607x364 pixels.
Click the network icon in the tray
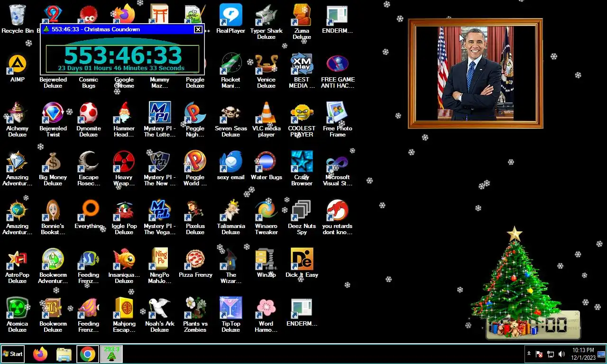[x=551, y=354]
